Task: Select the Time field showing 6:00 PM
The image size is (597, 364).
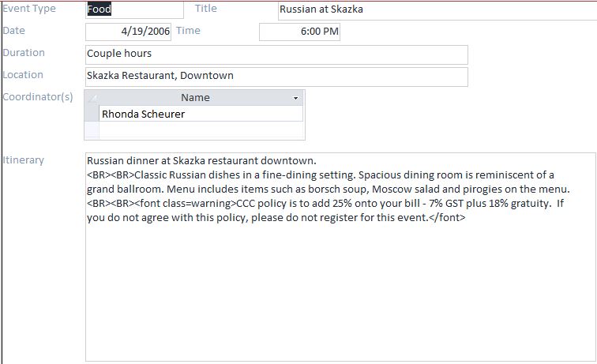Action: coord(299,32)
